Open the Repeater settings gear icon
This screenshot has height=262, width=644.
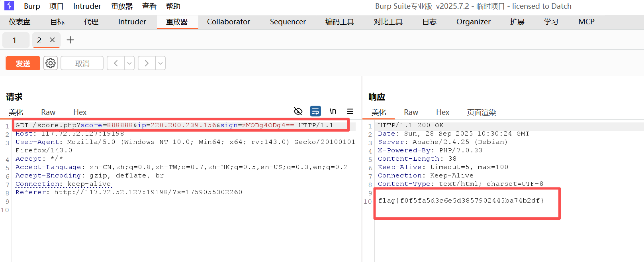pos(51,63)
